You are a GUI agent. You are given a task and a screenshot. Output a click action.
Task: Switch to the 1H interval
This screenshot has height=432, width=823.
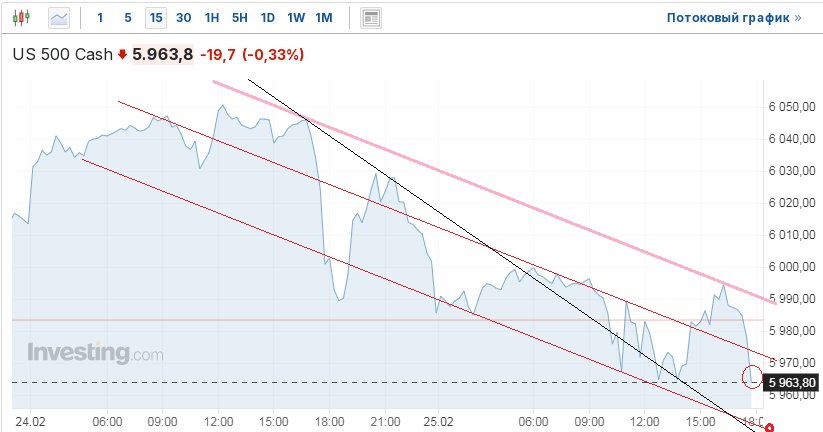pyautogui.click(x=211, y=17)
